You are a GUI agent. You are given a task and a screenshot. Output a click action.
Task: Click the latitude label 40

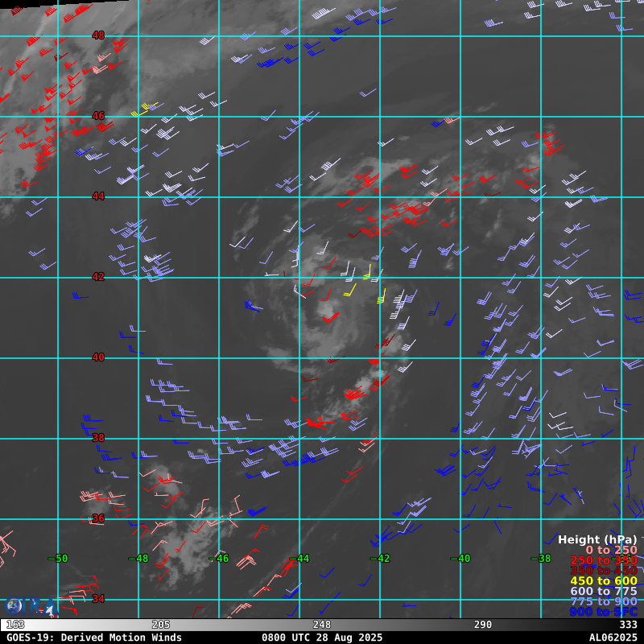click(x=98, y=357)
